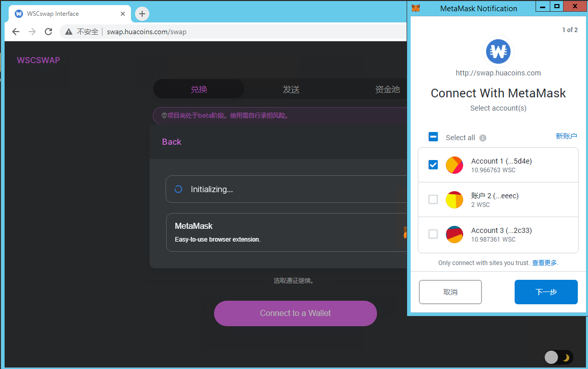The image size is (588, 369).
Task: Click the 新账户 link
Action: click(566, 136)
